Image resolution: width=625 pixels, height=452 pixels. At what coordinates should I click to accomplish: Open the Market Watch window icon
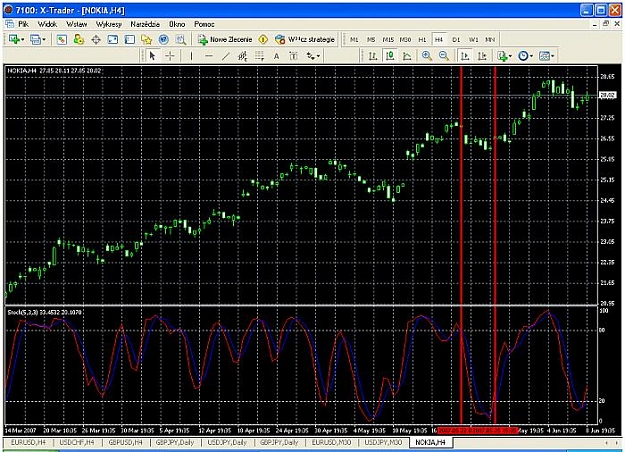[x=61, y=39]
